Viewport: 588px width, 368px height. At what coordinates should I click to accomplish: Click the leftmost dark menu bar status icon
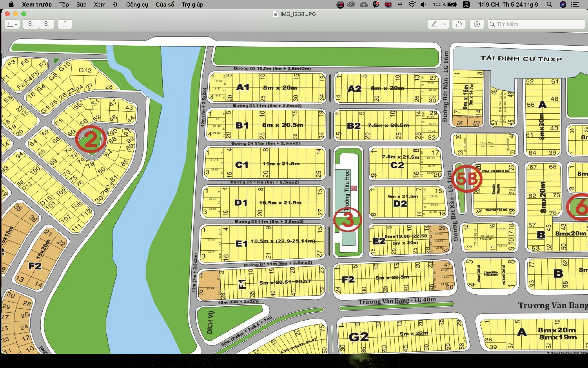(340, 4)
